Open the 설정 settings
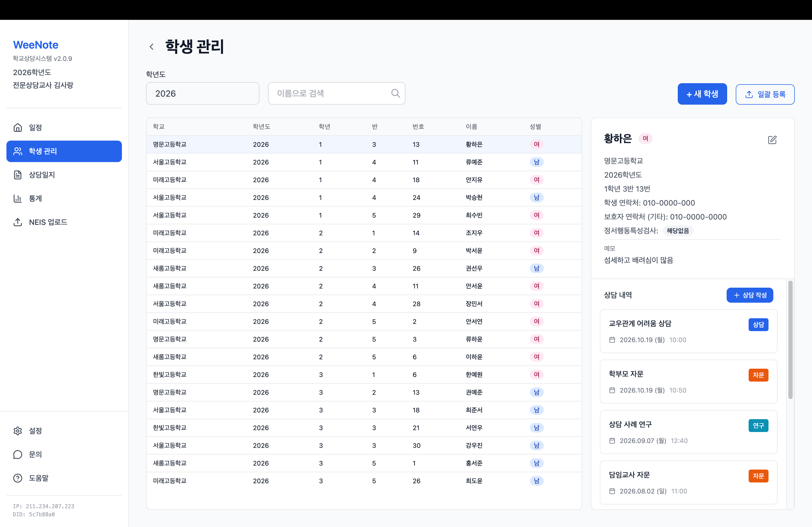 35,430
